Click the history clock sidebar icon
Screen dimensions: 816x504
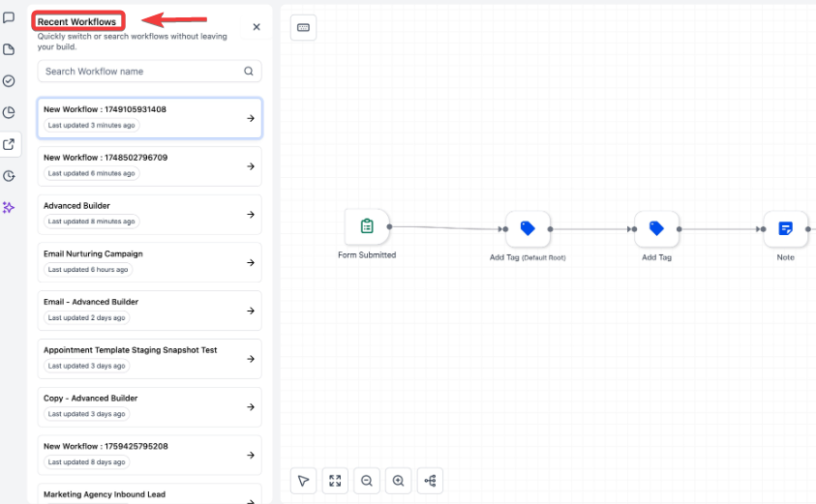9,176
